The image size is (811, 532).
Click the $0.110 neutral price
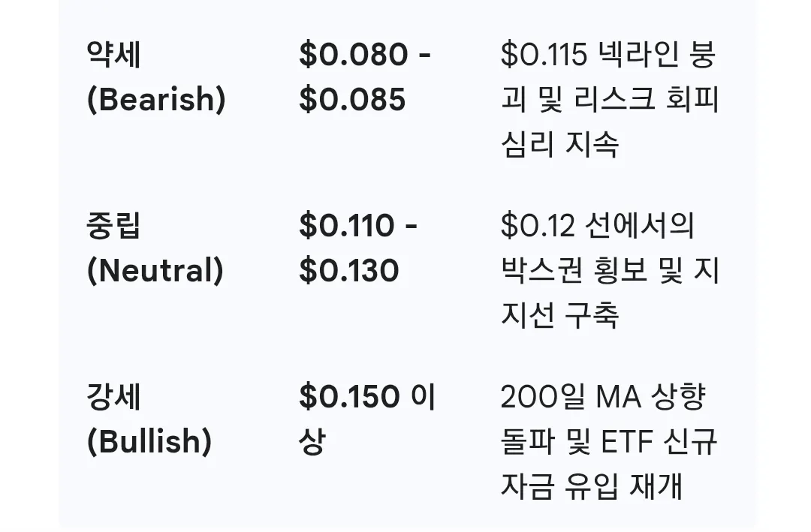point(346,225)
